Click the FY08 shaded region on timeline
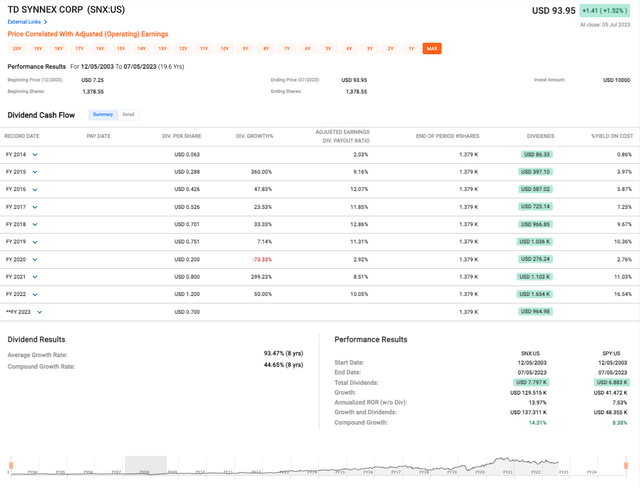This screenshot has width=640, height=488. coord(146,465)
